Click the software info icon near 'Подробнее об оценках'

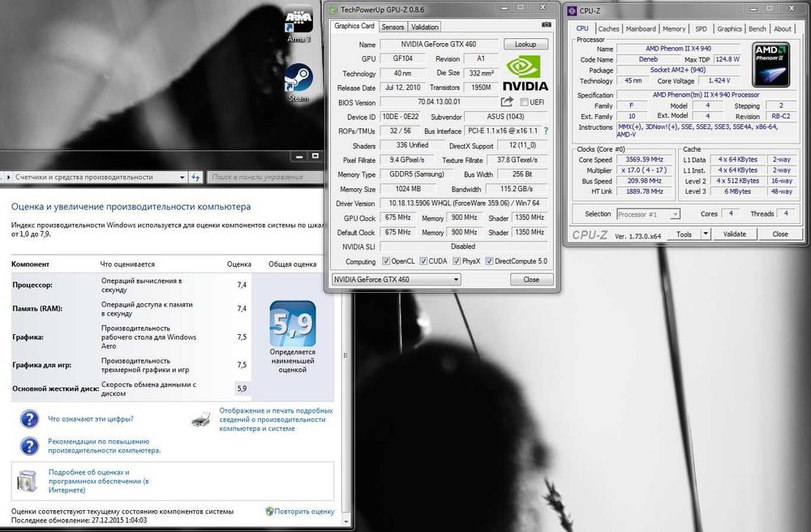[x=28, y=481]
